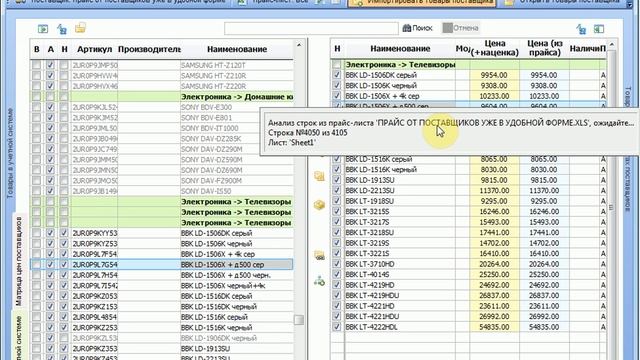The width and height of the screenshot is (640, 360).
Task: Open the vertical tab Товары в учетной системе
Action: (x=10, y=153)
